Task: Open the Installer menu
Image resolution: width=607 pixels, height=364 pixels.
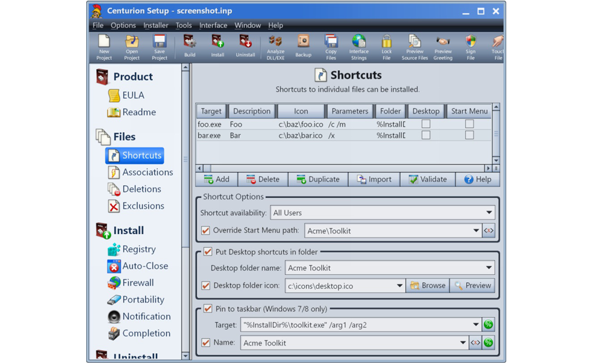Action: pyautogui.click(x=155, y=25)
